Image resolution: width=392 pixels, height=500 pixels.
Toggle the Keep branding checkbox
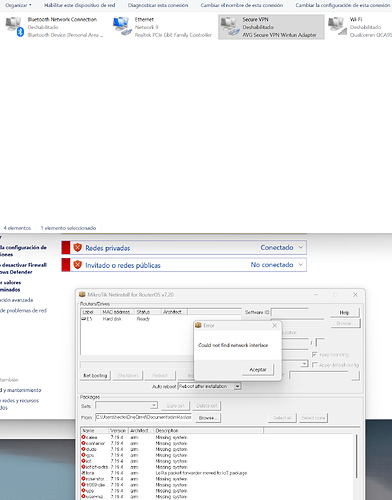(x=314, y=354)
